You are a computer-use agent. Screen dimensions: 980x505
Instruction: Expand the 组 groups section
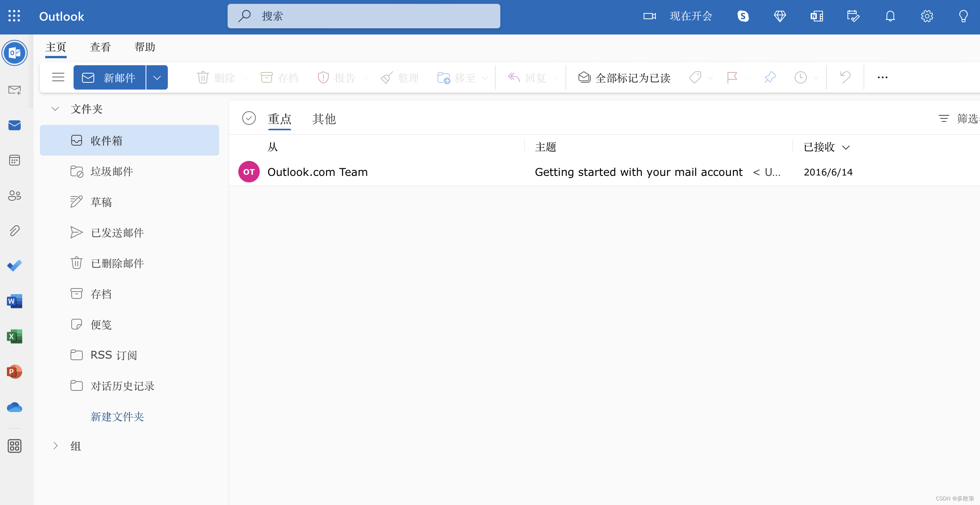coord(55,446)
